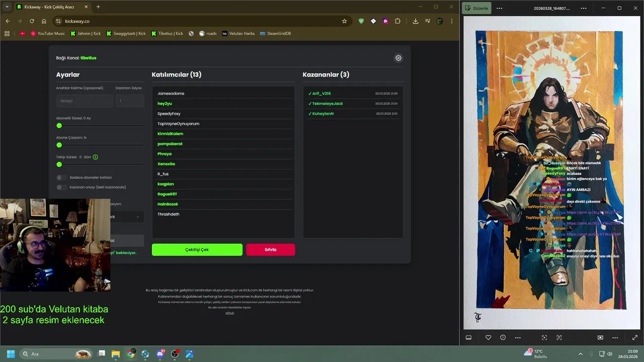This screenshot has width=644, height=362.
Task: Open a new Chrome tab
Action: tap(98, 7)
